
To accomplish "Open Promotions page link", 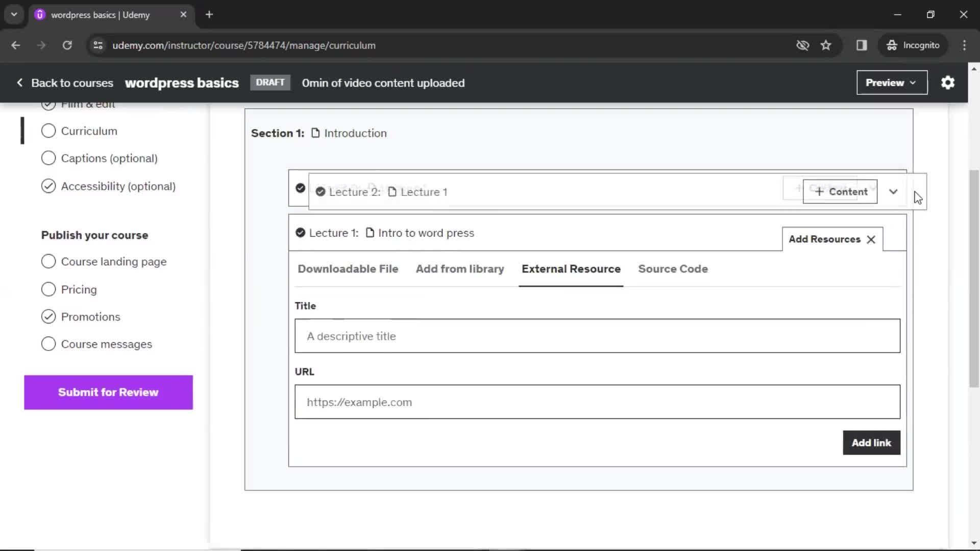I will tap(91, 317).
